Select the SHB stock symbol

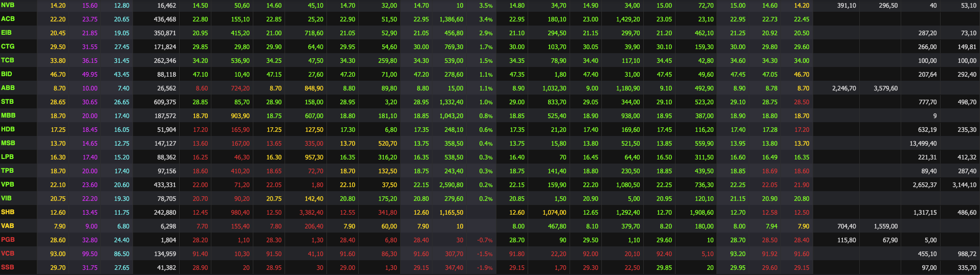pos(8,212)
